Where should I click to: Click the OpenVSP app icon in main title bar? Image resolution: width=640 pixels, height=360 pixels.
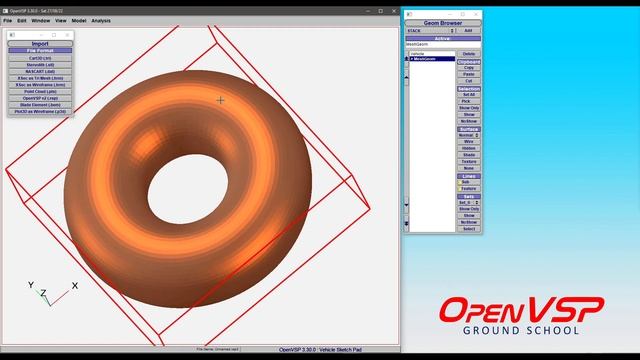pos(5,11)
